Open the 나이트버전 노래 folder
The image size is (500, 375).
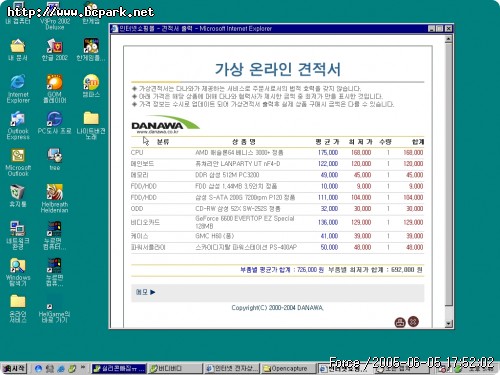(x=91, y=125)
